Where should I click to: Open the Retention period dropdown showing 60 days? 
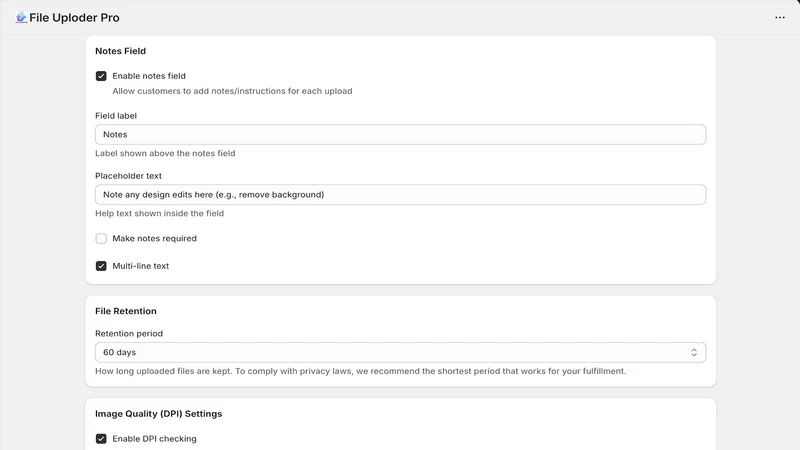401,353
